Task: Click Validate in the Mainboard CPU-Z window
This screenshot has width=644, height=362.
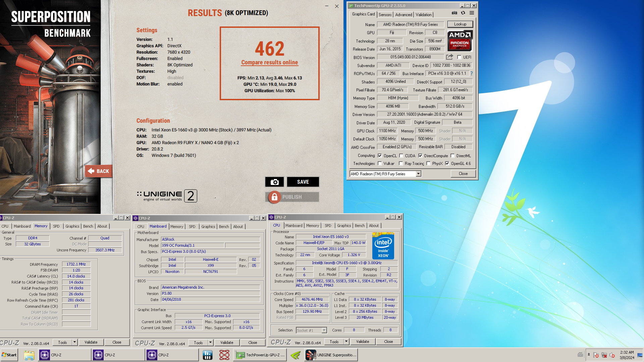Action: [227, 343]
